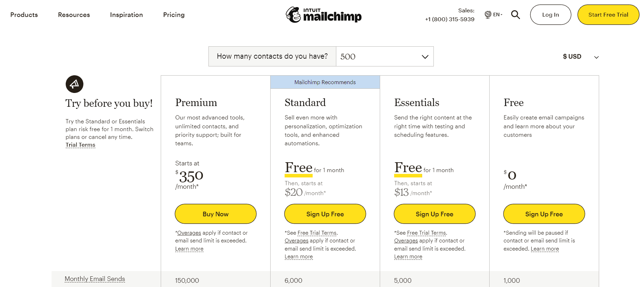Open the USD currency dropdown
644x287 pixels.
tap(581, 57)
